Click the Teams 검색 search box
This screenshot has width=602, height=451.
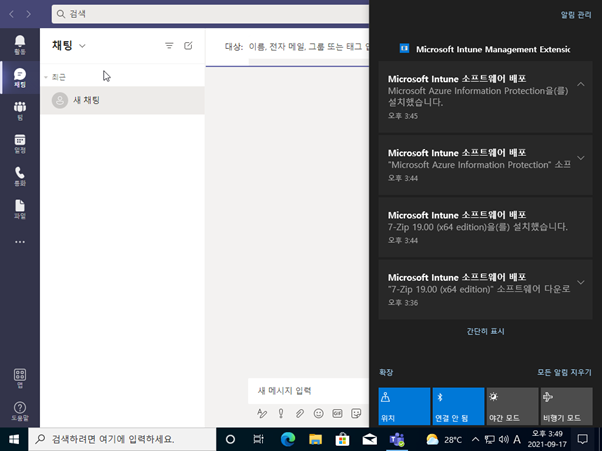click(x=210, y=14)
